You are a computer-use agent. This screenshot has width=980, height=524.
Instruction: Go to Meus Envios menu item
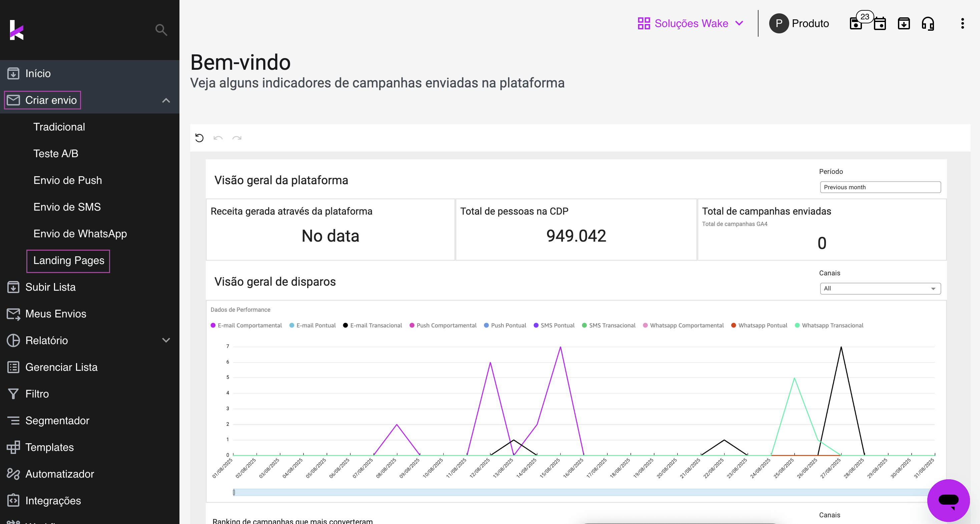(56, 314)
